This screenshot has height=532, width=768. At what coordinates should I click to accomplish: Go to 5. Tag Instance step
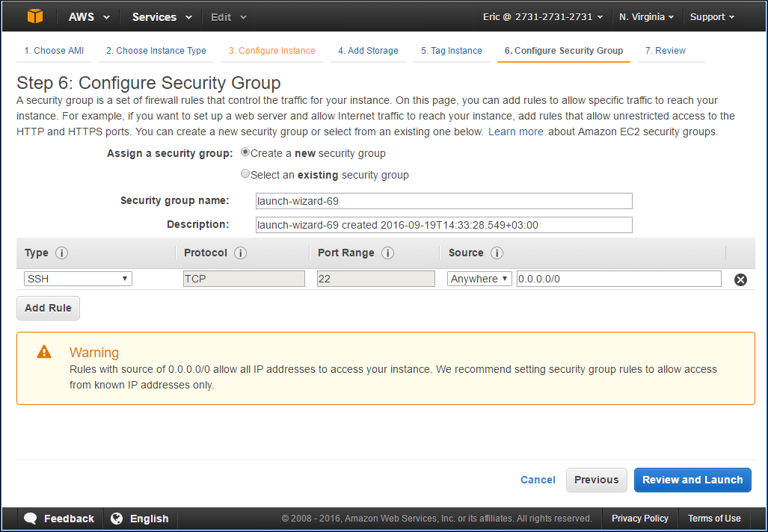[451, 50]
